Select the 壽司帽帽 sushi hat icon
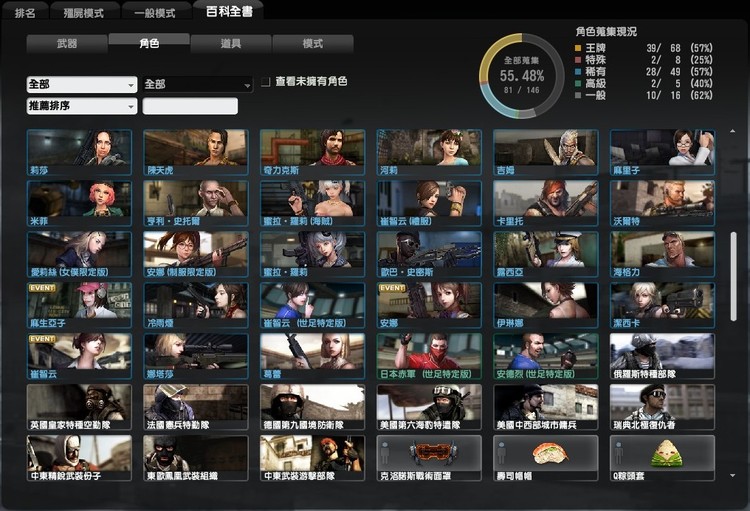The height and width of the screenshot is (511, 750). point(550,453)
